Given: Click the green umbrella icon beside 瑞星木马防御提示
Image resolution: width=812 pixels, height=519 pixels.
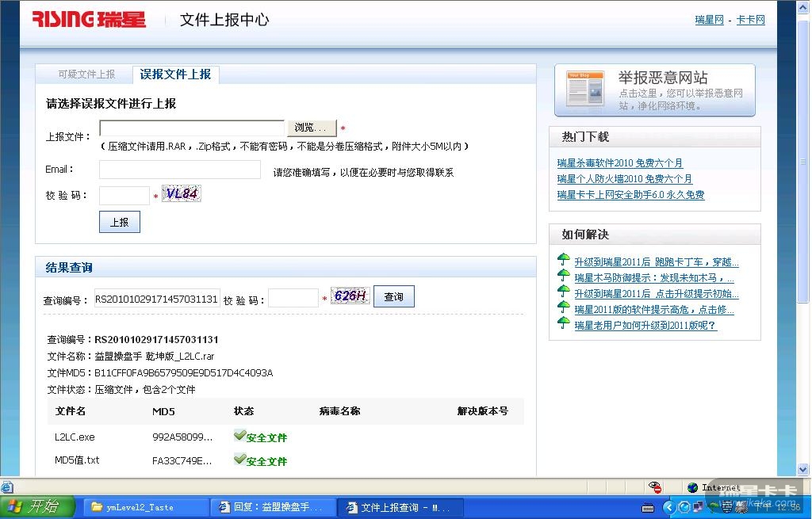Looking at the screenshot, I should (x=564, y=275).
